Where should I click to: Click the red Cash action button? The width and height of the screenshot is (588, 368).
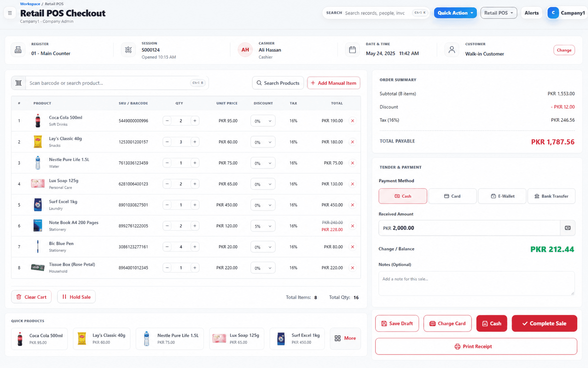coord(492,323)
